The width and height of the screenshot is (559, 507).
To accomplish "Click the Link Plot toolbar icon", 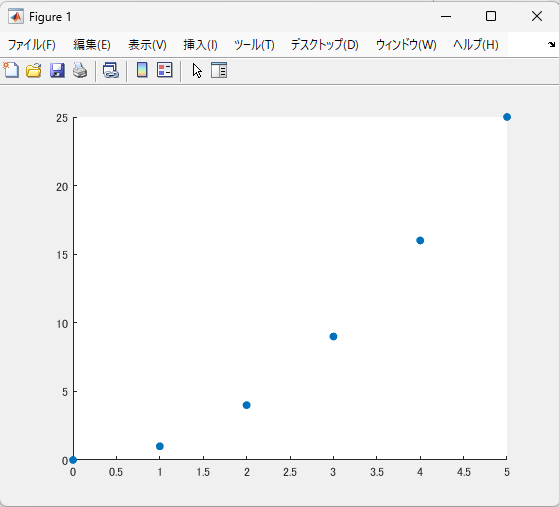I will pyautogui.click(x=111, y=70).
